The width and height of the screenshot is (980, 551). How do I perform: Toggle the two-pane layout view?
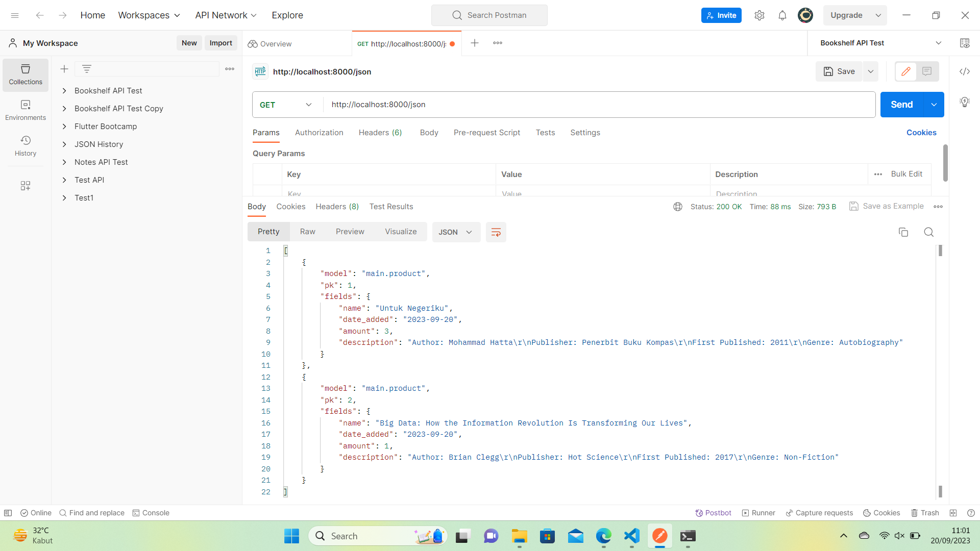(x=953, y=513)
